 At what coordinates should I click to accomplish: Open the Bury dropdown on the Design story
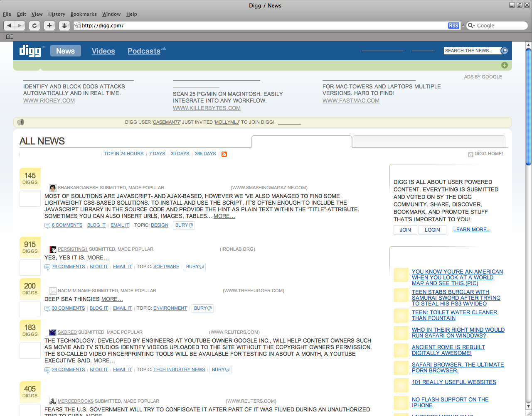pyautogui.click(x=184, y=225)
